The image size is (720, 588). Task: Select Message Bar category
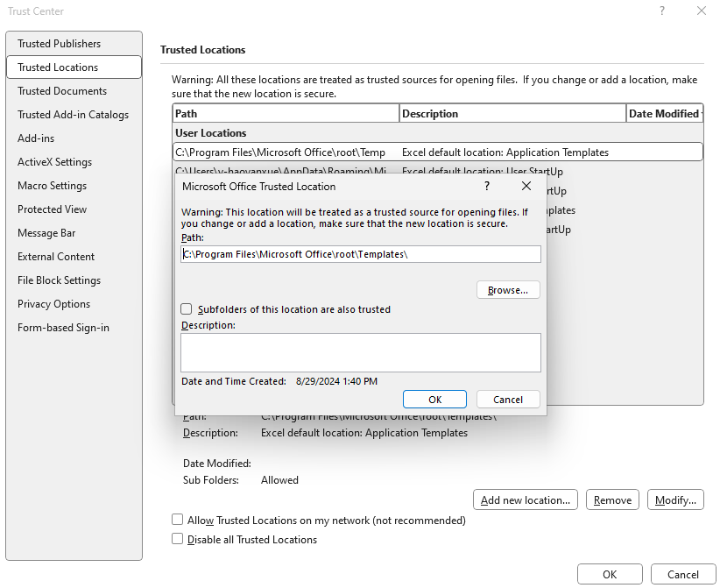click(74, 233)
